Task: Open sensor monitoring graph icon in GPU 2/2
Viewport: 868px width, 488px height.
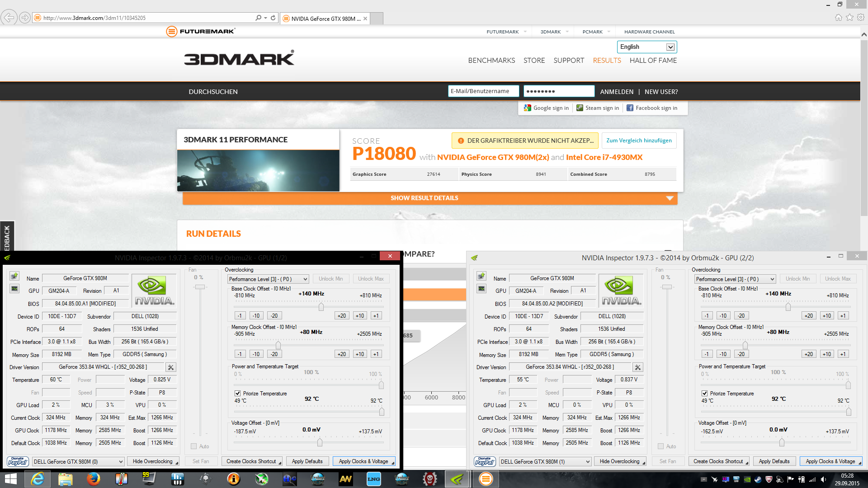Action: (x=481, y=288)
